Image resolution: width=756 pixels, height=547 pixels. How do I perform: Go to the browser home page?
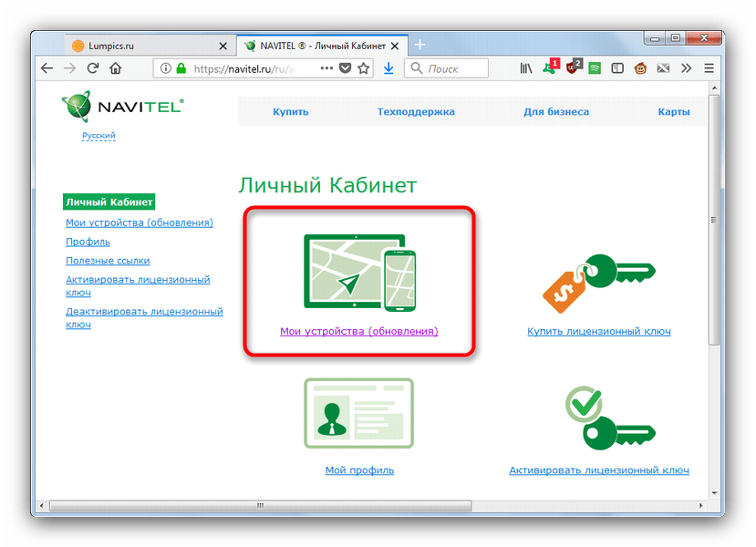click(116, 68)
